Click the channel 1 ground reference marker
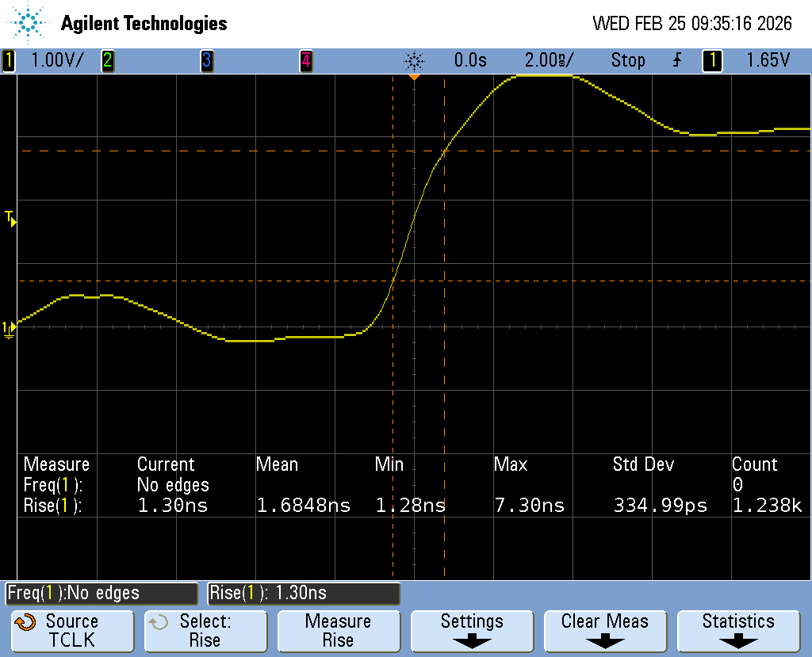The height and width of the screenshot is (657, 812). tap(9, 328)
